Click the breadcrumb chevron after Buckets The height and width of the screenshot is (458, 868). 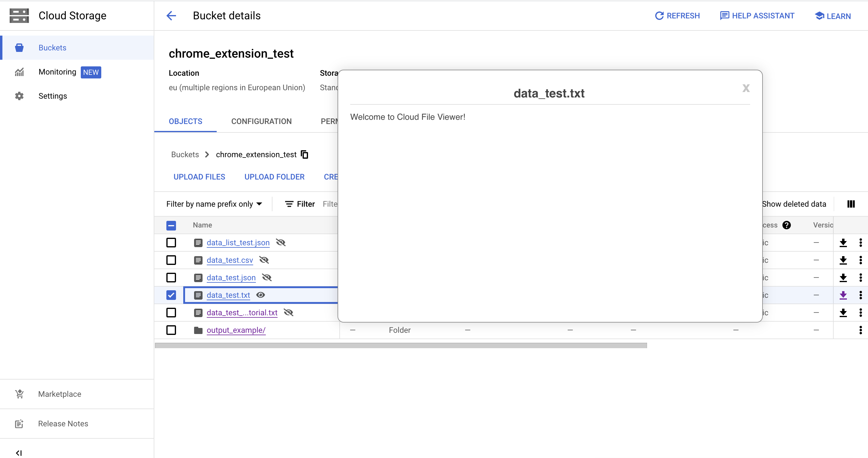[207, 154]
